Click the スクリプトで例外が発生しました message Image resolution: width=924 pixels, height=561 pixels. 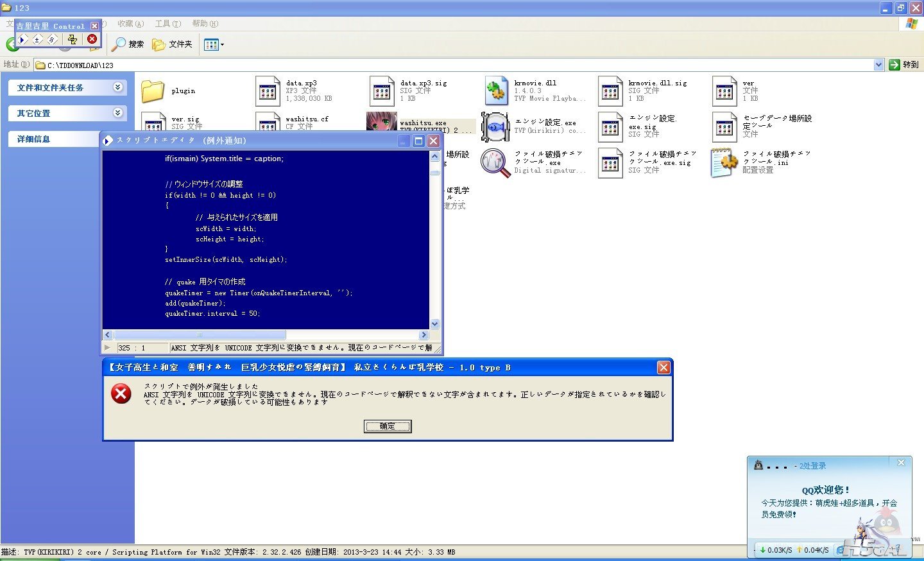[201, 386]
